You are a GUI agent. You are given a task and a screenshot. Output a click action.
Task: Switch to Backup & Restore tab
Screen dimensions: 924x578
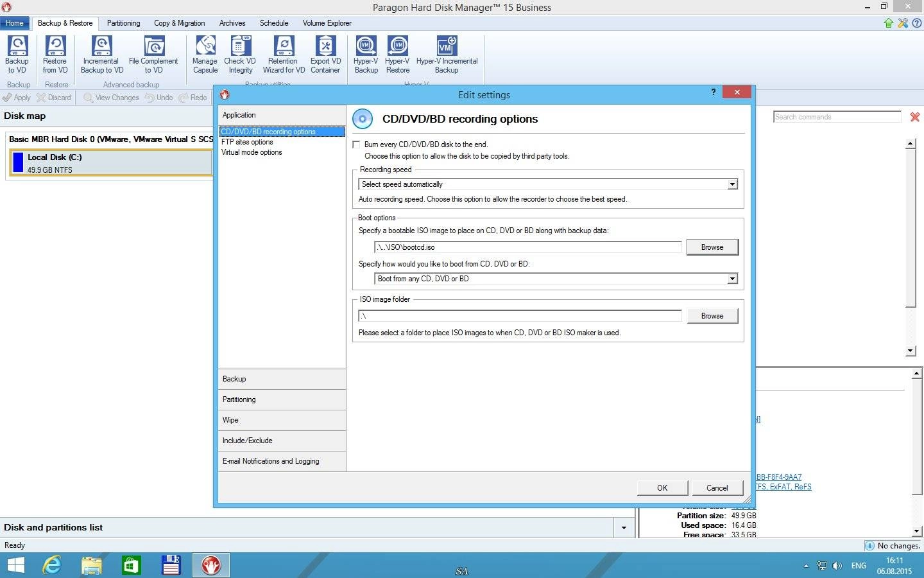(65, 23)
